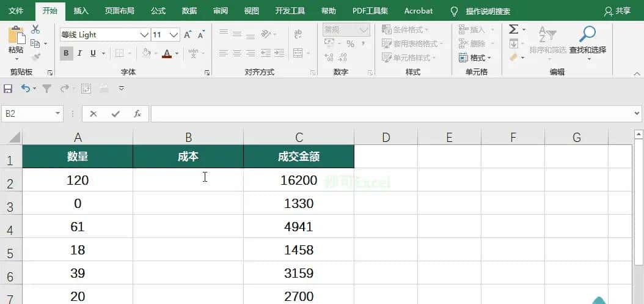Click the wén phonetic guide icon
Viewport: 644px width, 304px height.
click(193, 53)
